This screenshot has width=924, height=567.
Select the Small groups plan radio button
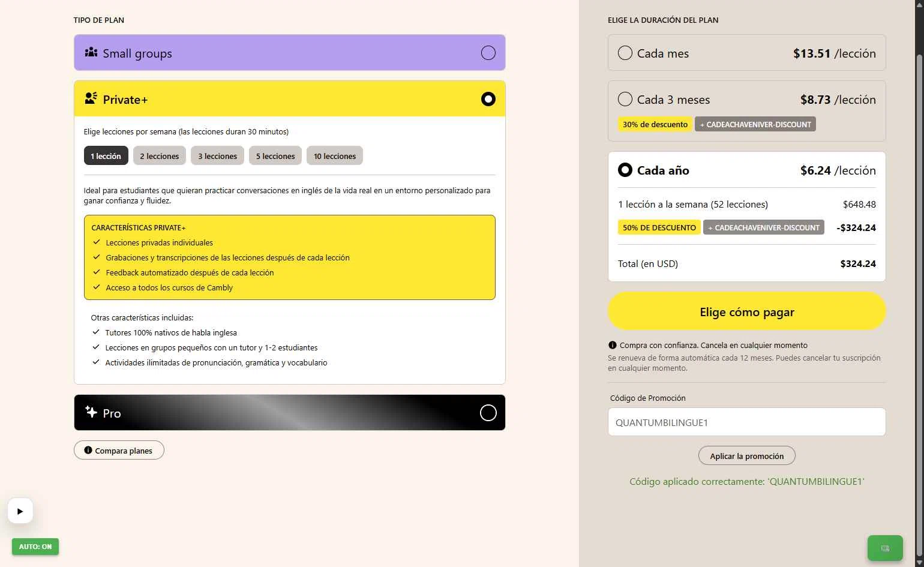tap(488, 53)
